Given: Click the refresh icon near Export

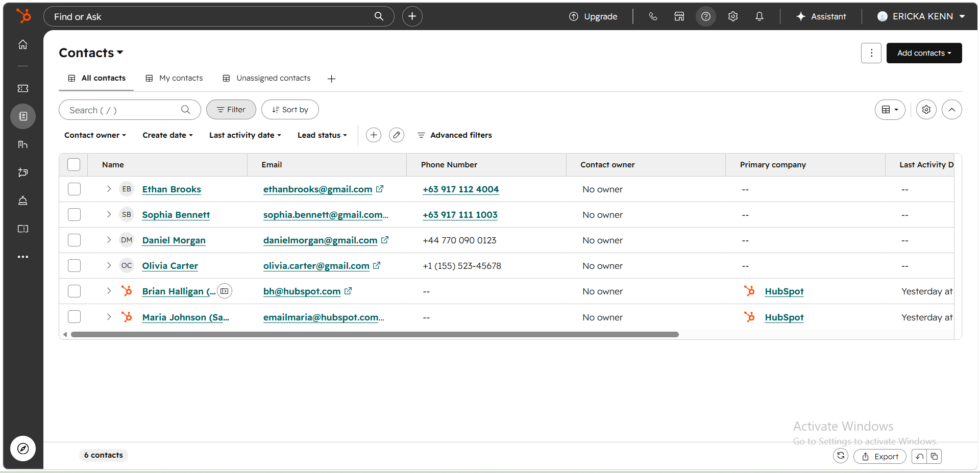Looking at the screenshot, I should (841, 456).
